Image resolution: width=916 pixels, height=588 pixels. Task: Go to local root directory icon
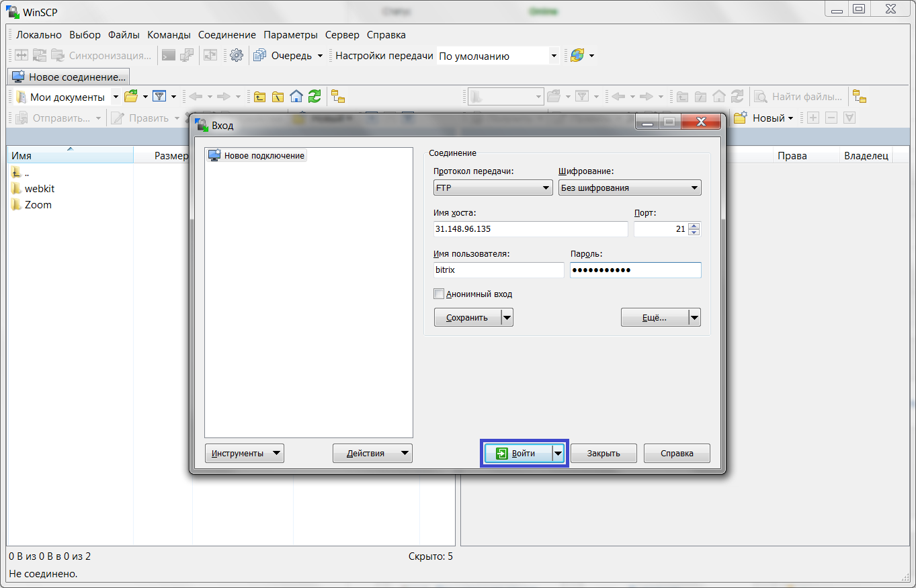point(278,97)
